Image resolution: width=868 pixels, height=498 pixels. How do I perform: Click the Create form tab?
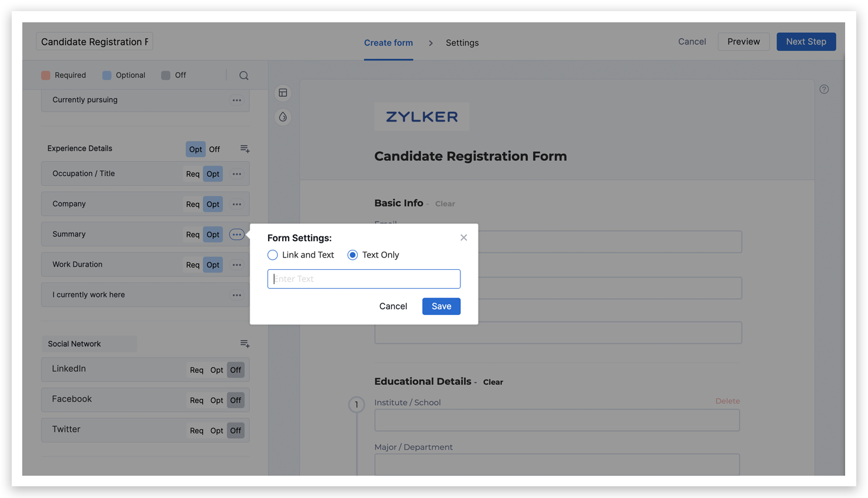click(388, 43)
